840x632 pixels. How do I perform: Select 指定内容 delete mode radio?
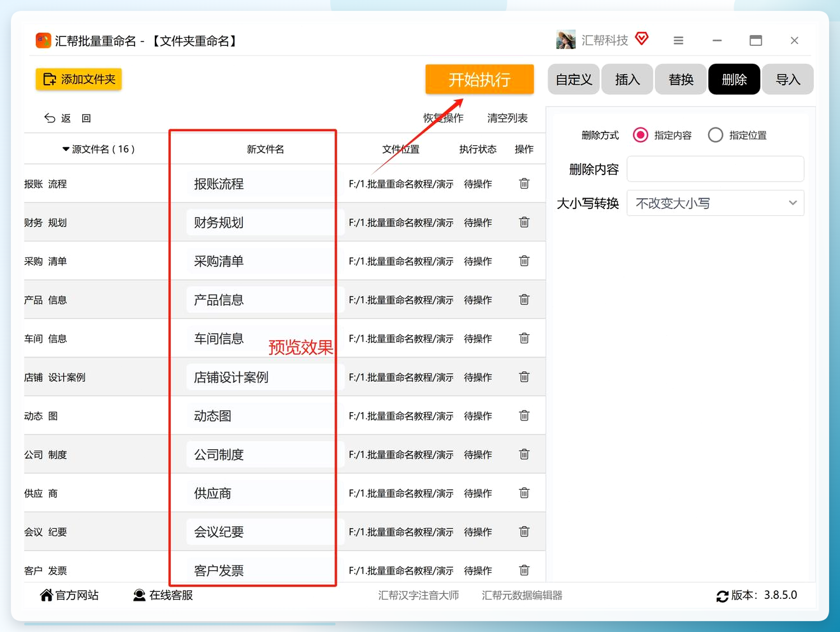tap(641, 135)
